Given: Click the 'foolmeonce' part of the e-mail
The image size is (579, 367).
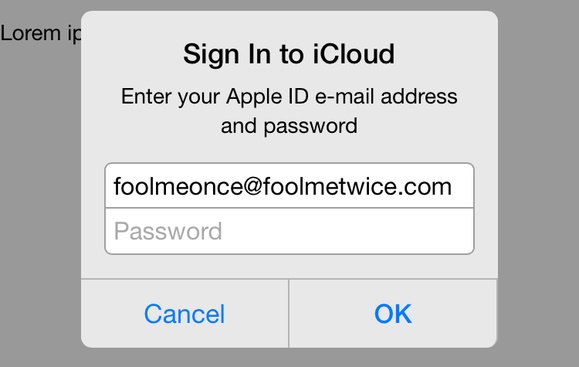Looking at the screenshot, I should coord(178,186).
